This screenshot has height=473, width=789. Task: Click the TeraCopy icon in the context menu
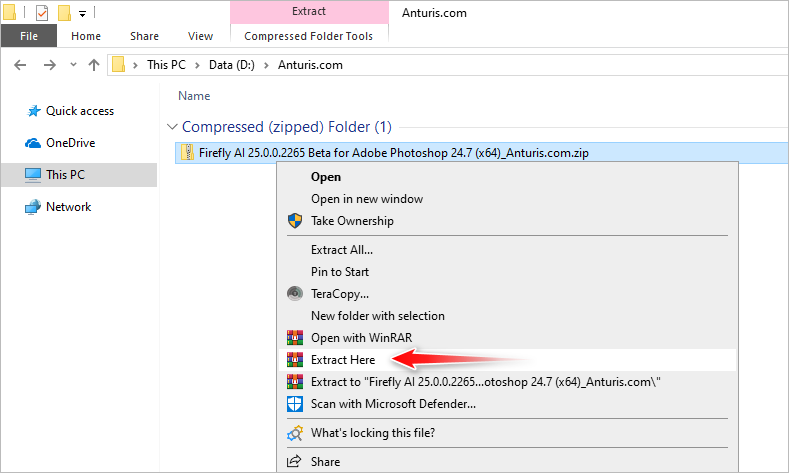(295, 293)
